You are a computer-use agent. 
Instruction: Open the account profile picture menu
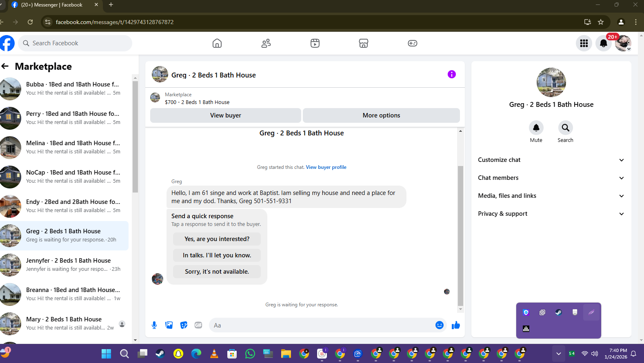coord(623,43)
